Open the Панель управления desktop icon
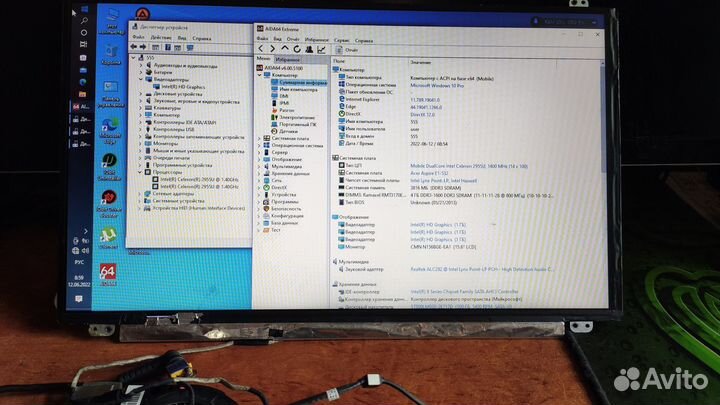 (111, 94)
